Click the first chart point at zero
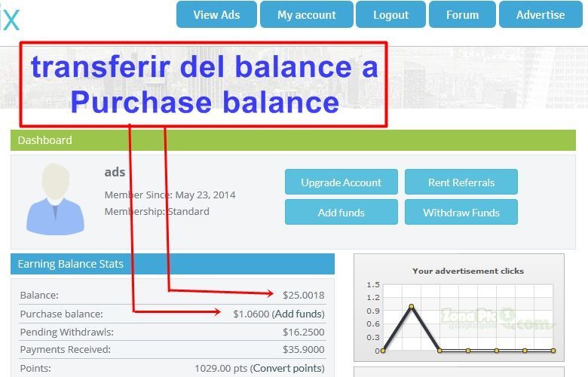The image size is (588, 377). pos(382,351)
